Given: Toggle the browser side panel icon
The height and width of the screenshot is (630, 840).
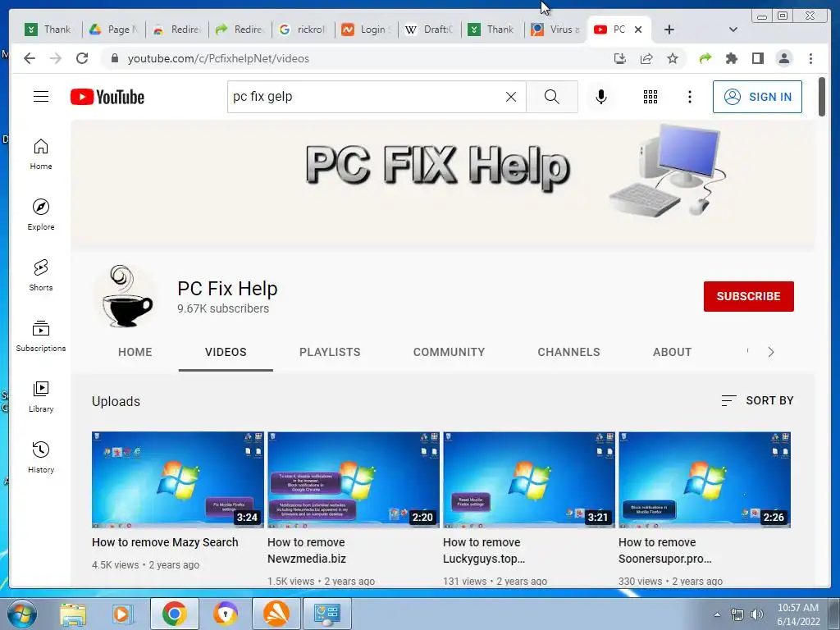Looking at the screenshot, I should click(x=757, y=58).
